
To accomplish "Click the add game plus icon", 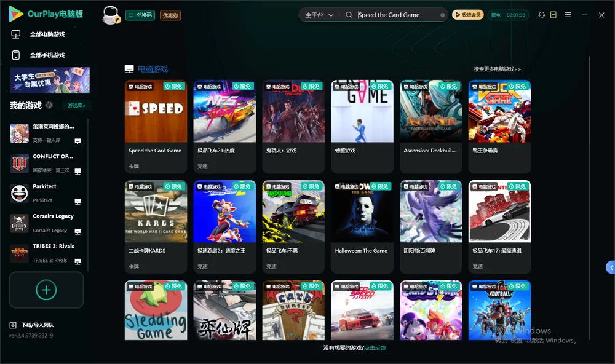I will tap(46, 290).
